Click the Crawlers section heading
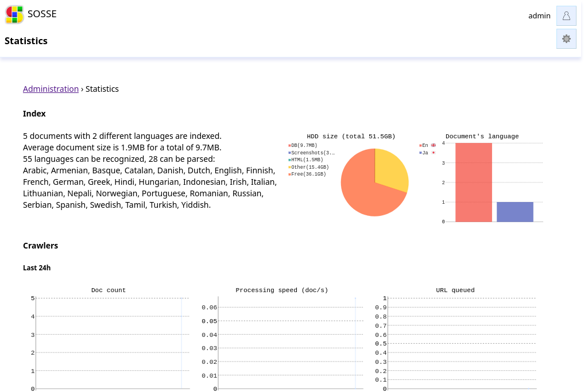The height and width of the screenshot is (392, 588). pyautogui.click(x=41, y=246)
